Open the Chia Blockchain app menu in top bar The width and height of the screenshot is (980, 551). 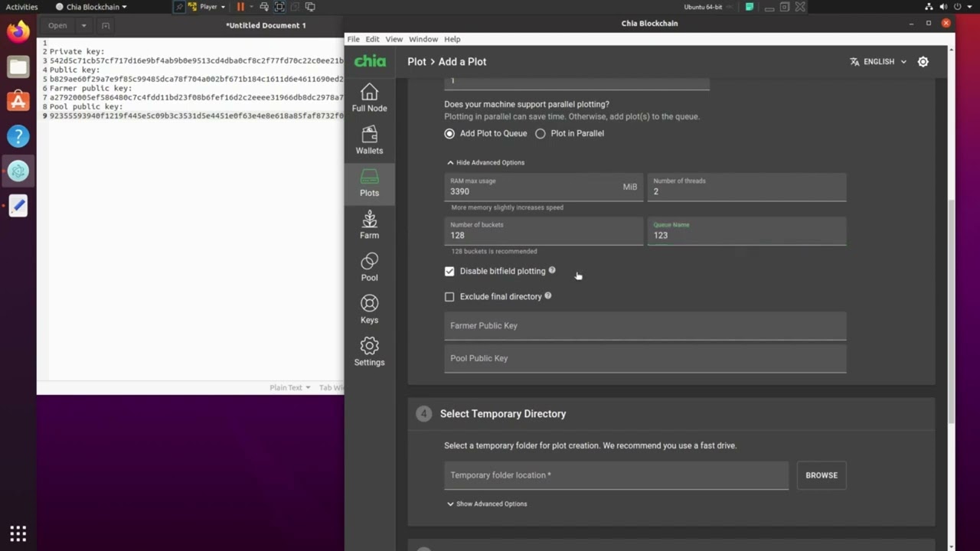click(x=92, y=7)
